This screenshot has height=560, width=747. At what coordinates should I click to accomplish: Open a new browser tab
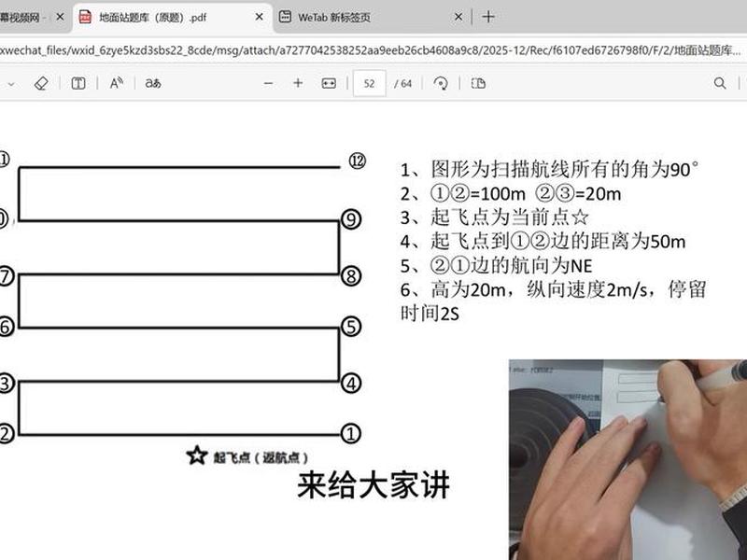tap(488, 17)
